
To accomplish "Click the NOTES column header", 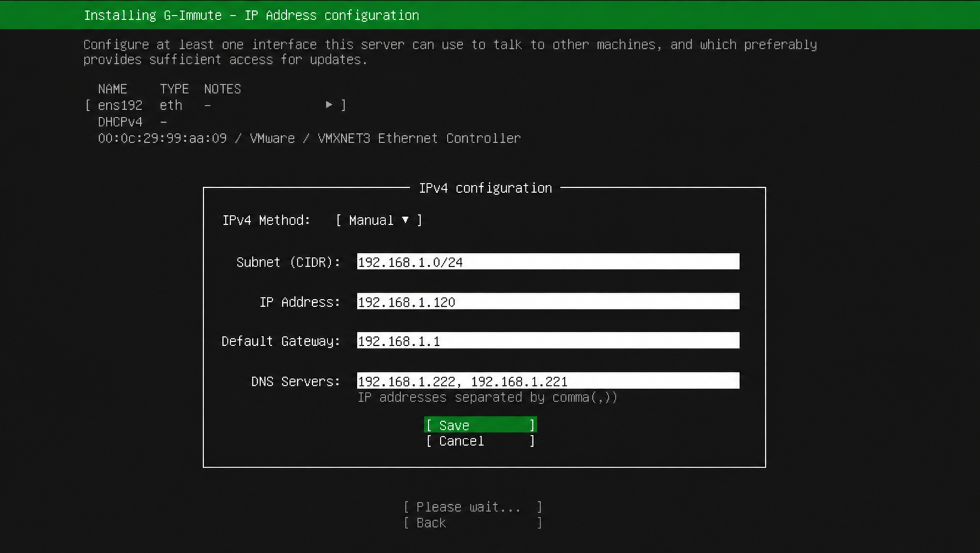I will (222, 89).
